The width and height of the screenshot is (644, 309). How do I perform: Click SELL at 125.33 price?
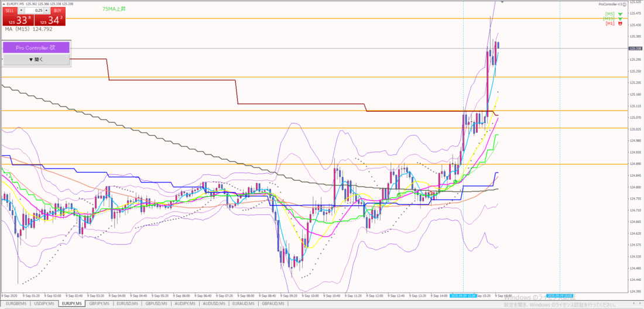(x=18, y=16)
